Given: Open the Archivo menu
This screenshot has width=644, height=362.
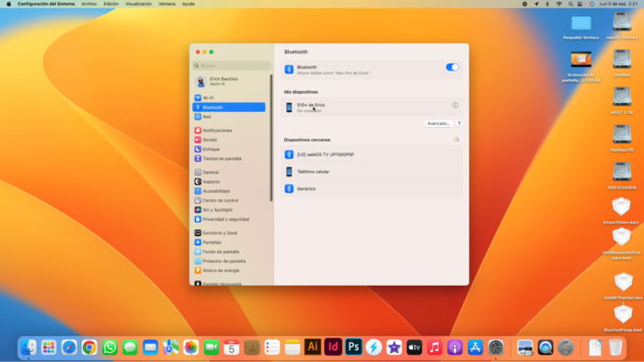Looking at the screenshot, I should click(88, 4).
